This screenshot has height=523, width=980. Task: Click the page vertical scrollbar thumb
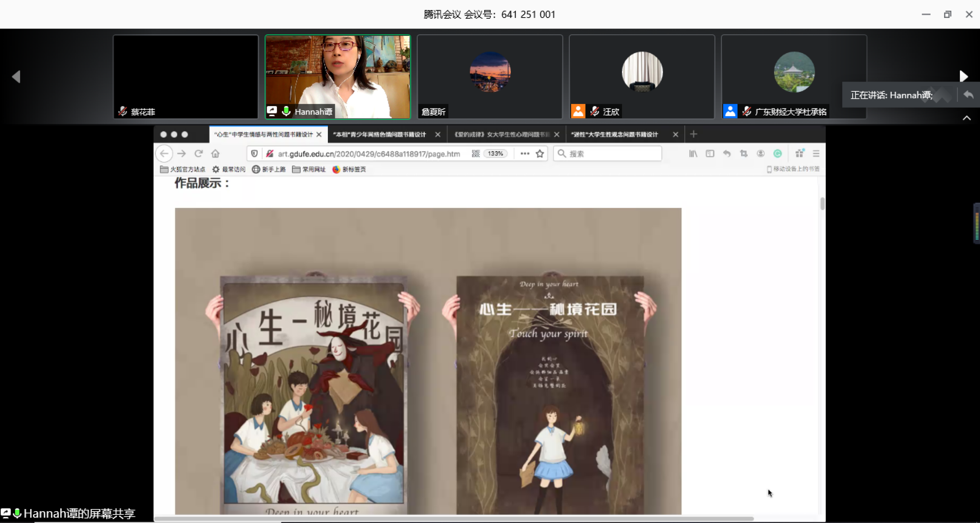pos(822,204)
